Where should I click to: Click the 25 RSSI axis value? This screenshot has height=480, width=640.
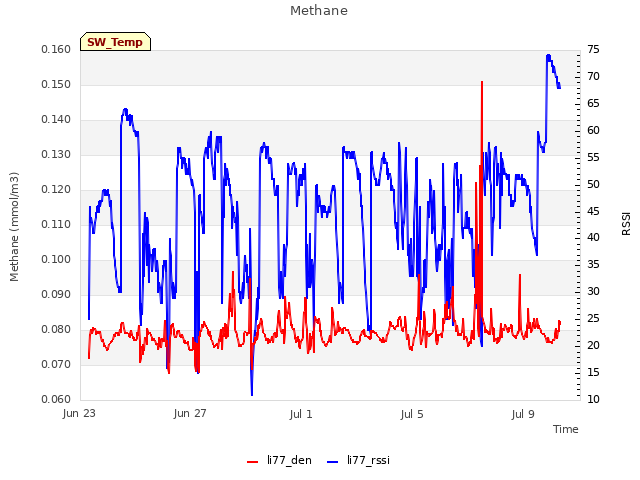coord(593,318)
